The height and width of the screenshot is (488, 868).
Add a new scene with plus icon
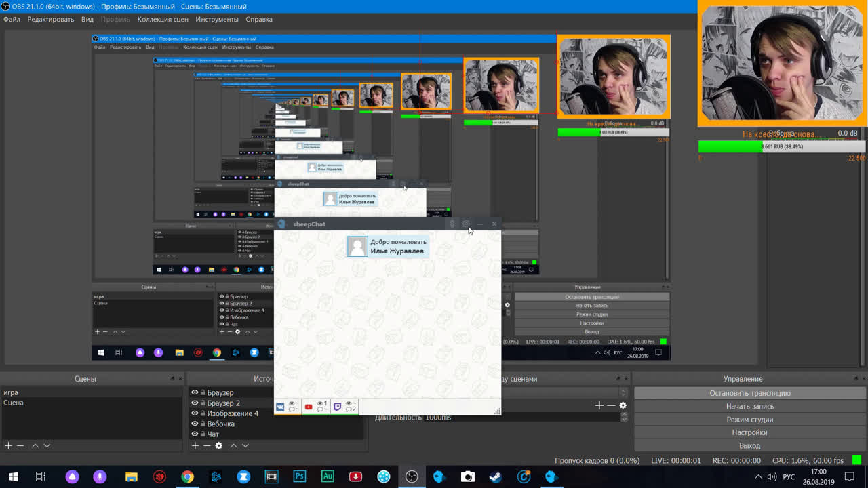8,445
